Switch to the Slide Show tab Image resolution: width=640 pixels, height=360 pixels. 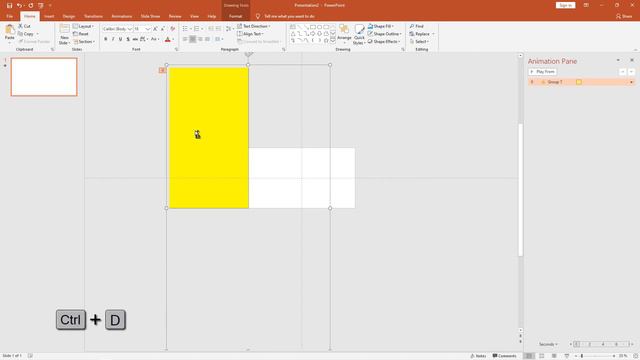pos(150,16)
